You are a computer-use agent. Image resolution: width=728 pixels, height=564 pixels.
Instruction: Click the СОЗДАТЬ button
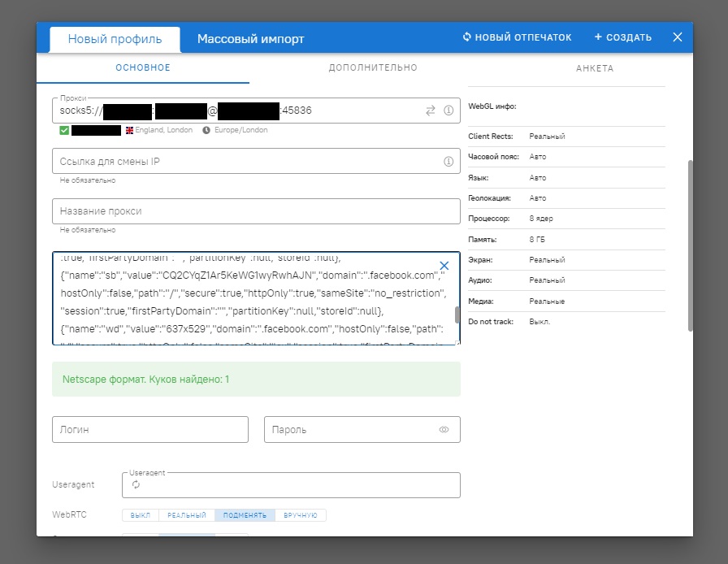623,37
